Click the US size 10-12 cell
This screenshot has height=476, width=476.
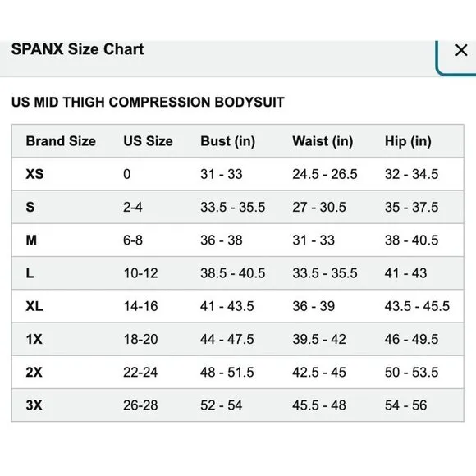[140, 273]
